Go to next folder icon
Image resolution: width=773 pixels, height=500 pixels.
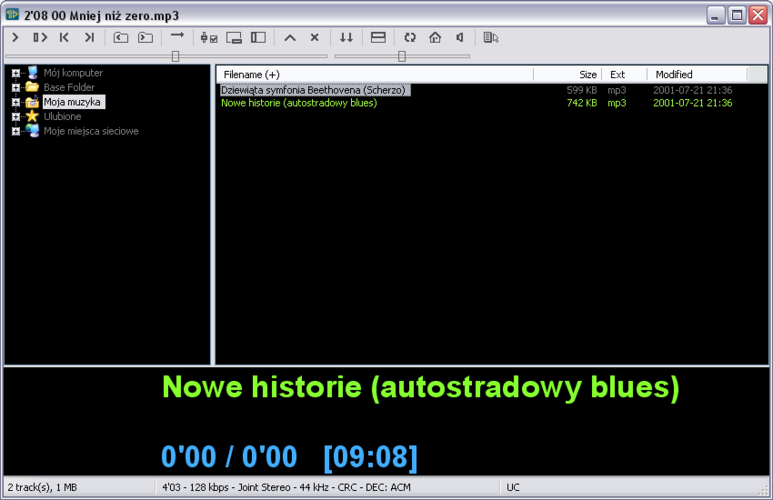[145, 37]
